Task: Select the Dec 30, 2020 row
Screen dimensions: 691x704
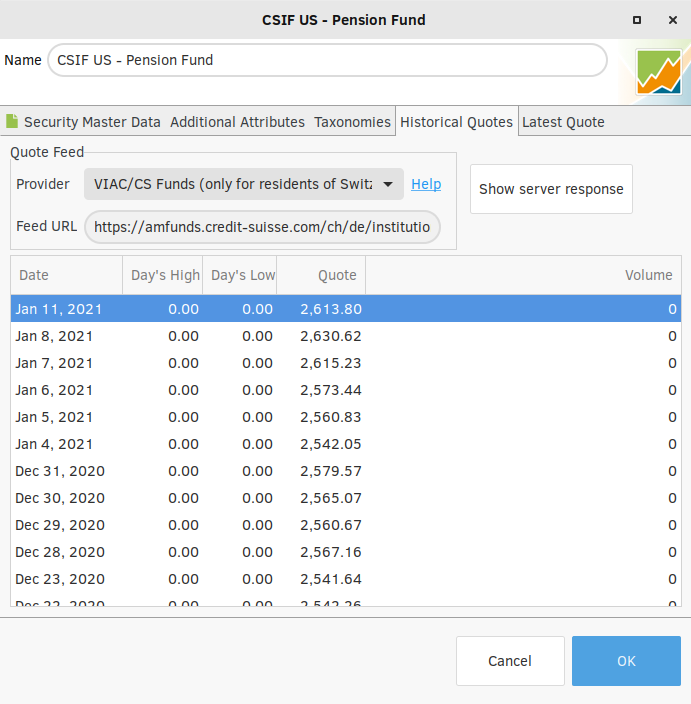Action: [x=346, y=497]
